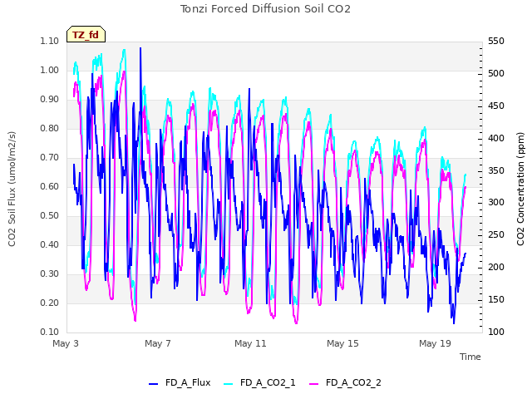Click the tallest blue flux spike near May 6

coord(140,49)
